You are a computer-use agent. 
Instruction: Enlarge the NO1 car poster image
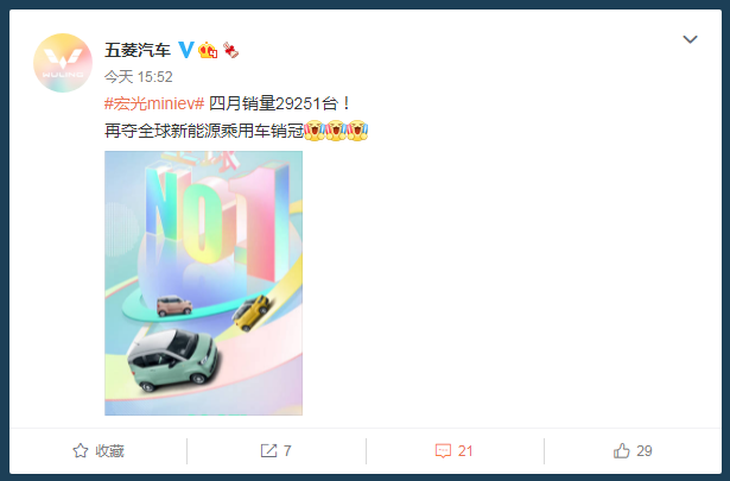203,283
